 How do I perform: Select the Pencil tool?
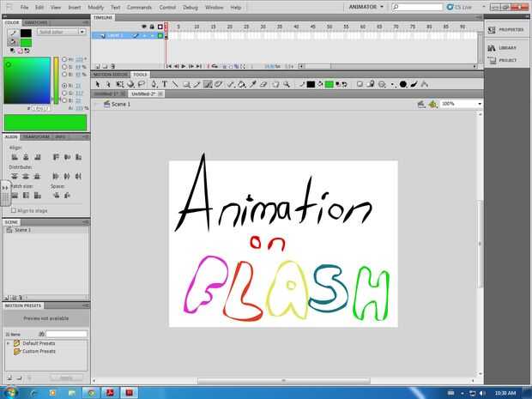click(196, 84)
